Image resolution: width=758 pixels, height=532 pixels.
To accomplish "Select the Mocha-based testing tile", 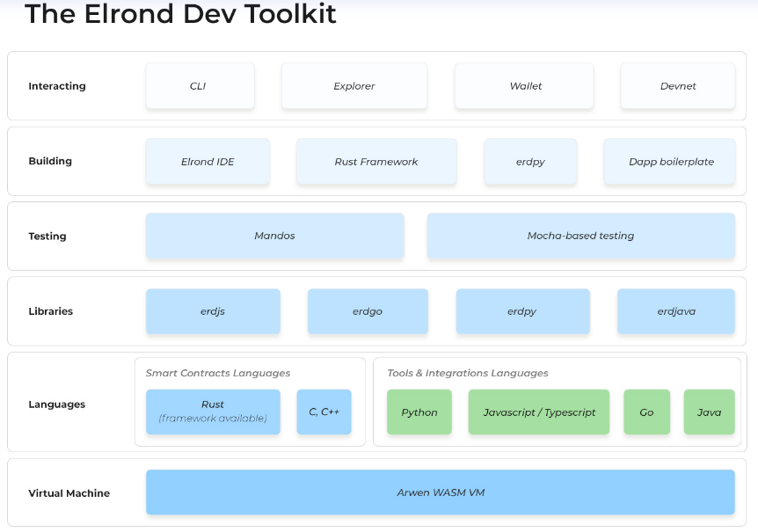I will pos(580,236).
